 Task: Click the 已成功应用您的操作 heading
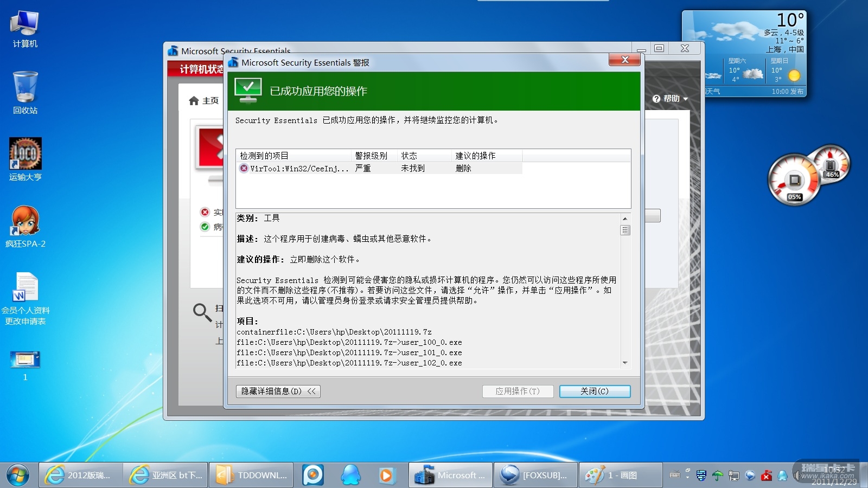(318, 91)
